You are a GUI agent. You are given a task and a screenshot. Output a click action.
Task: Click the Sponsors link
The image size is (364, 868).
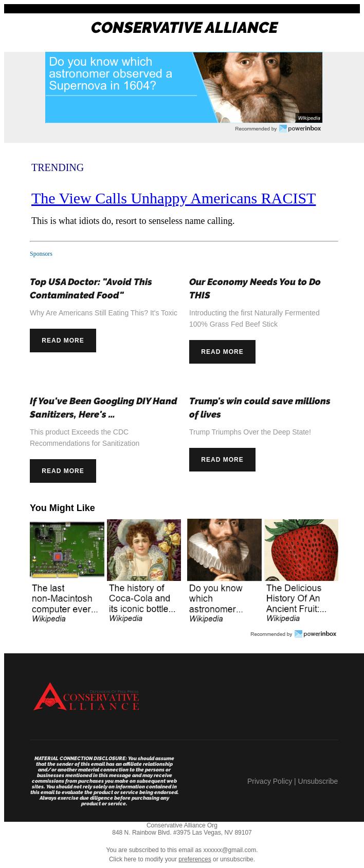pyautogui.click(x=41, y=254)
